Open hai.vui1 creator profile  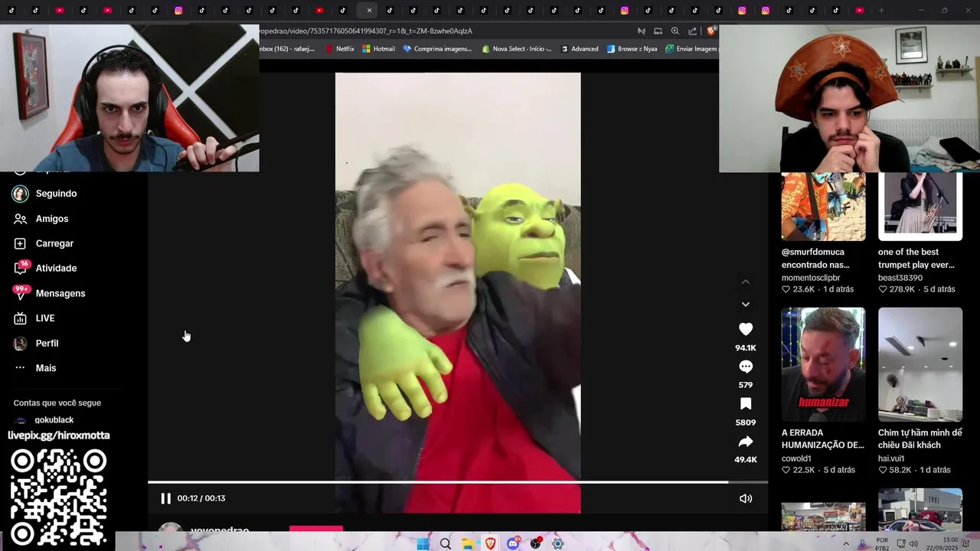(x=891, y=458)
